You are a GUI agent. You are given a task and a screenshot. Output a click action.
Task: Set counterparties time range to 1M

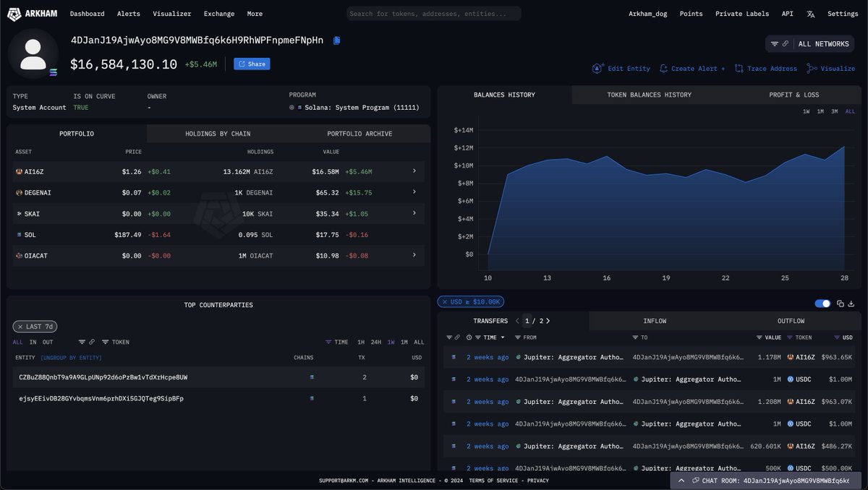tap(404, 342)
